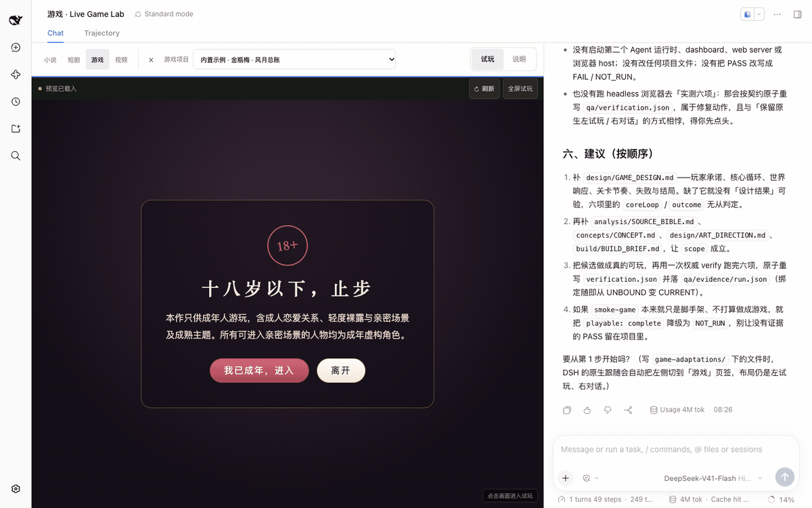Give thumbs up to the response

click(x=587, y=410)
